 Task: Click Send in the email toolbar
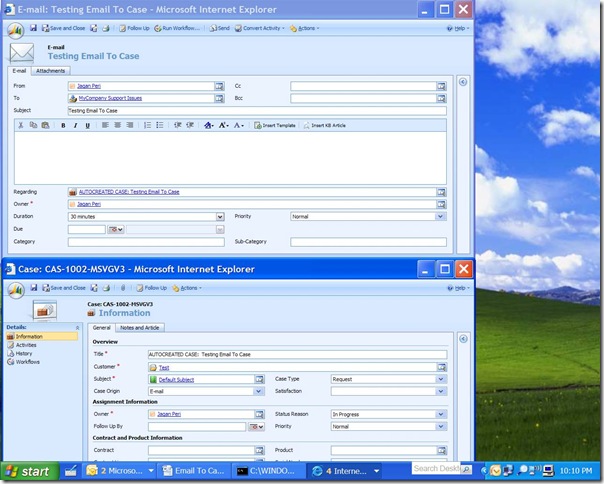[222, 28]
